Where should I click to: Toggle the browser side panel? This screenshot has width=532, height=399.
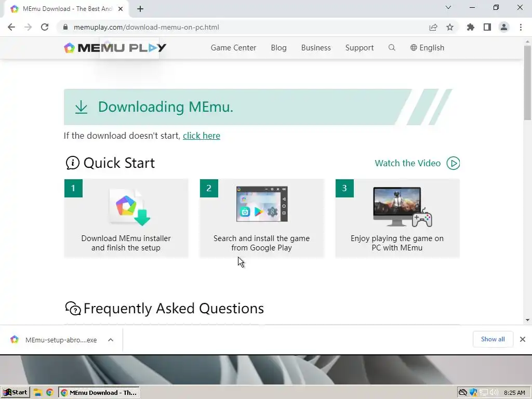(487, 27)
